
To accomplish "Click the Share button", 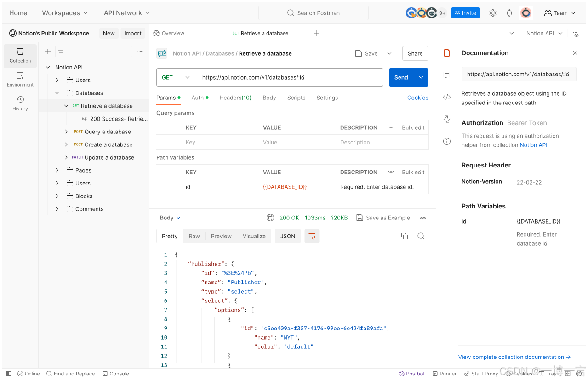I will (x=415, y=53).
